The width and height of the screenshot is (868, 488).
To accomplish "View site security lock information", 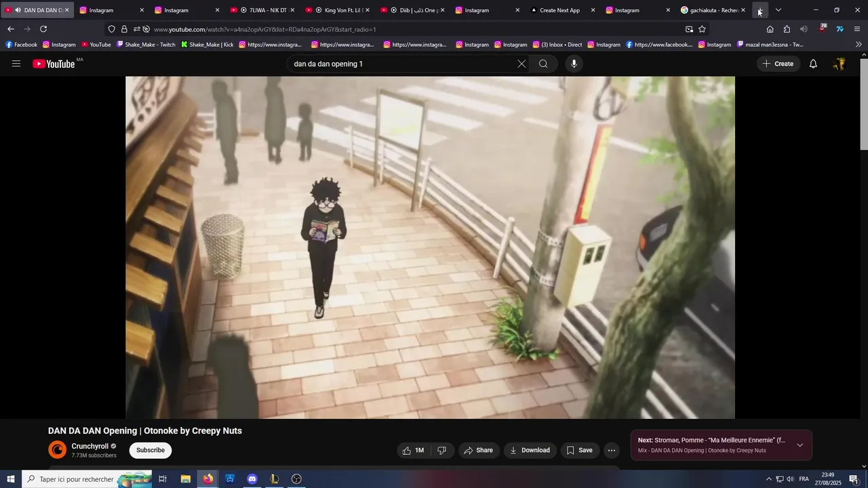I will click(124, 29).
